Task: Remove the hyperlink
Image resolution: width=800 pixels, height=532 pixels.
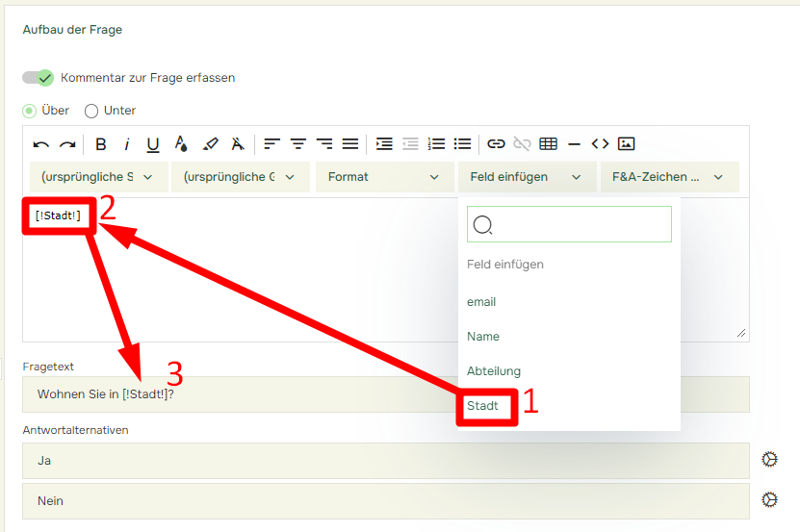Action: click(522, 144)
